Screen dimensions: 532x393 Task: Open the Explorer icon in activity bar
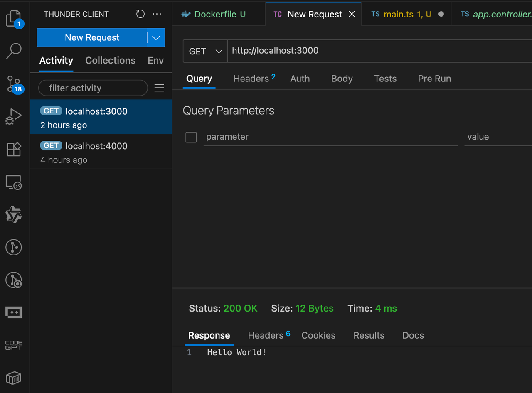tap(14, 19)
